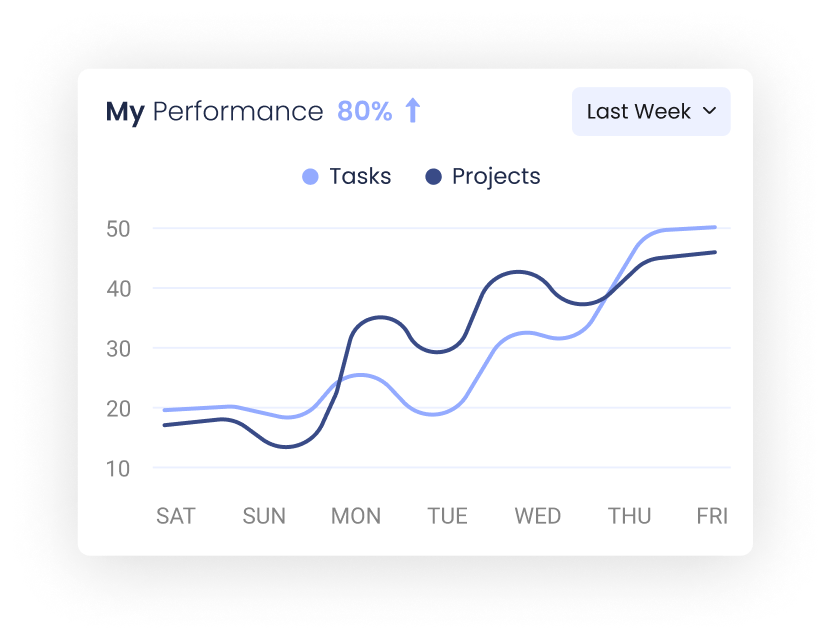This screenshot has height=640, width=829.
Task: Click the upward arrow next to 80%
Action: click(x=412, y=111)
